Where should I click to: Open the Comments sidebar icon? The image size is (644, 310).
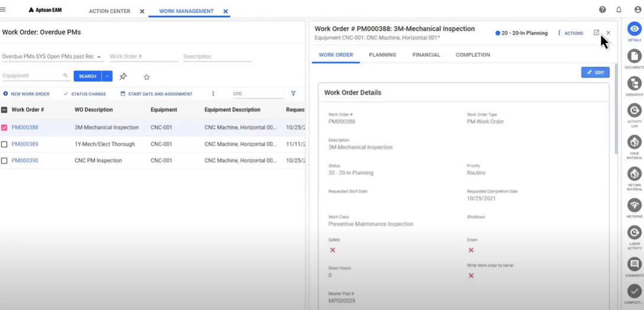coord(635,264)
